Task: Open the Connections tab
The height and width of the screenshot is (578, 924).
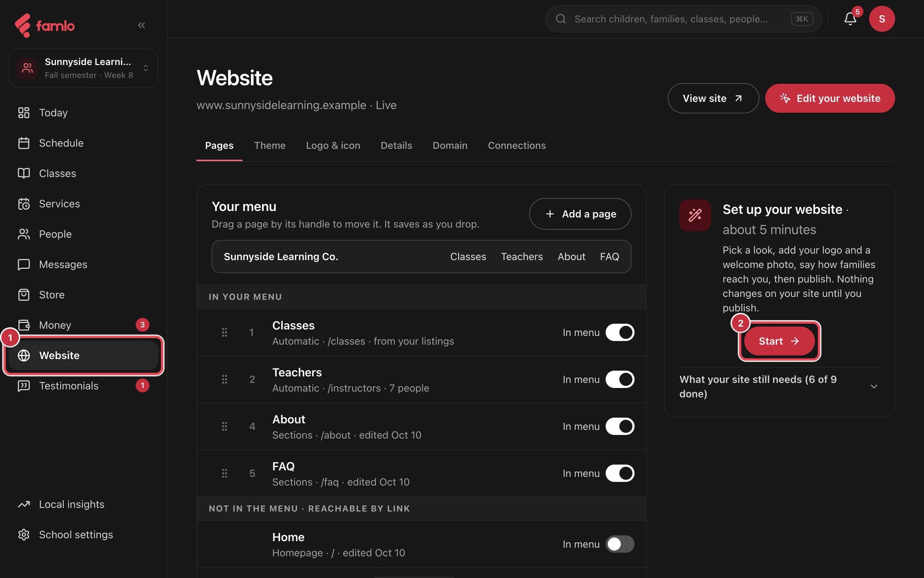Action: 517,146
